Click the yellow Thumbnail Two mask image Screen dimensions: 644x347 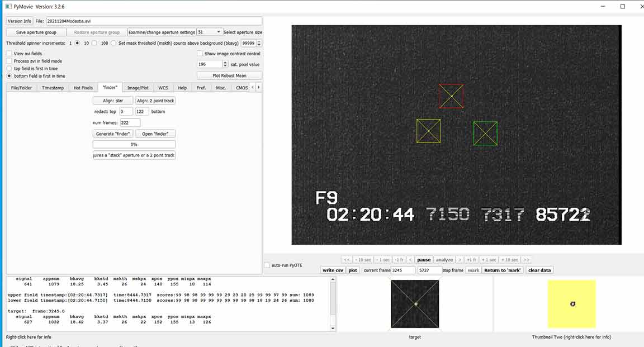click(572, 304)
